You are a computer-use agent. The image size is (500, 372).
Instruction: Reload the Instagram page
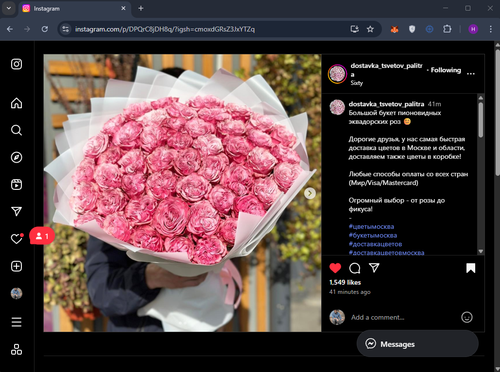pyautogui.click(x=45, y=29)
